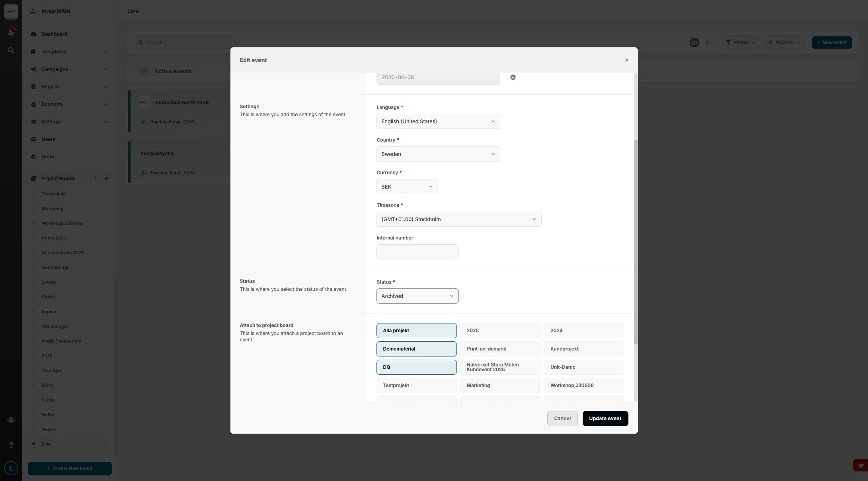Screen dimensions: 868x481
Task: Switch to grid view icon
Action: coord(694,43)
